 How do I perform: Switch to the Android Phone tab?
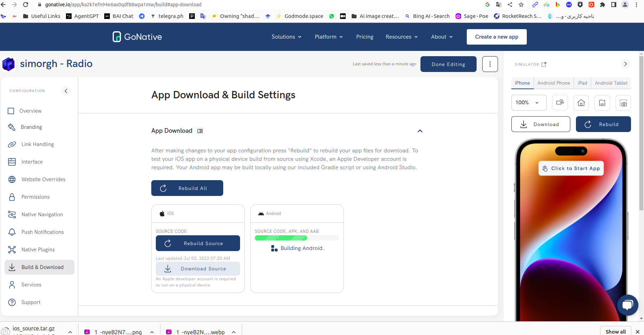click(554, 83)
